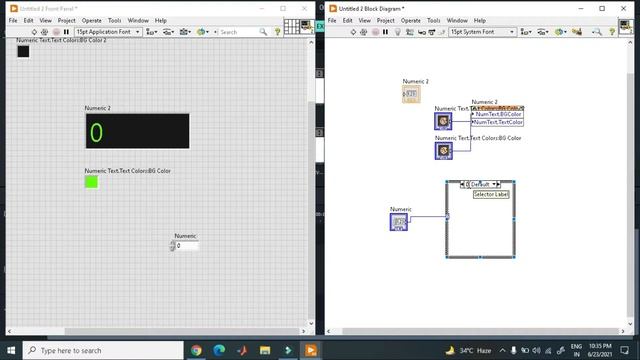Click Abort Execution in Front Panel toolbar
The width and height of the screenshot is (640, 360).
tap(56, 32)
